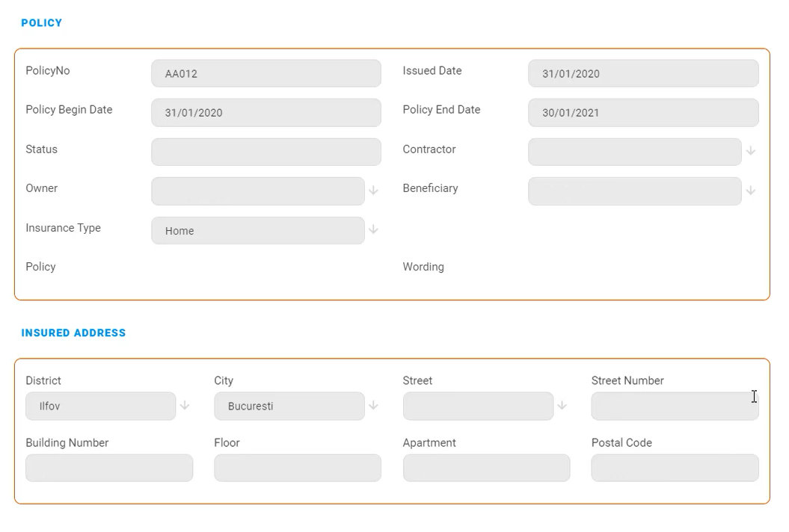
Task: Open the Street dropdown arrow
Action: (x=562, y=406)
